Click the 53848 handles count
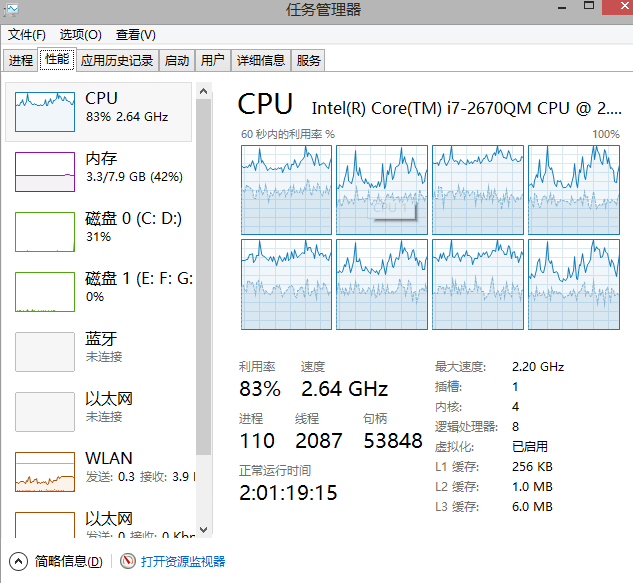 (393, 440)
